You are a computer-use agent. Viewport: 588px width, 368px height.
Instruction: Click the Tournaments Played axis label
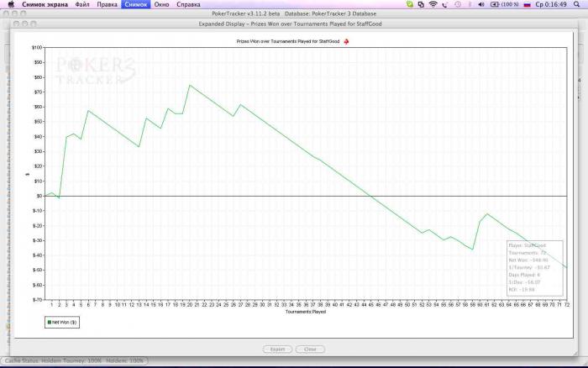click(x=306, y=312)
